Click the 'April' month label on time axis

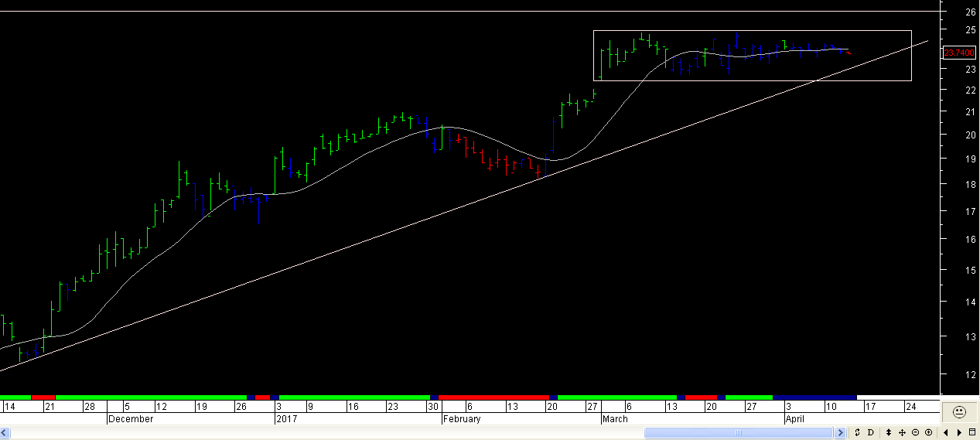794,419
